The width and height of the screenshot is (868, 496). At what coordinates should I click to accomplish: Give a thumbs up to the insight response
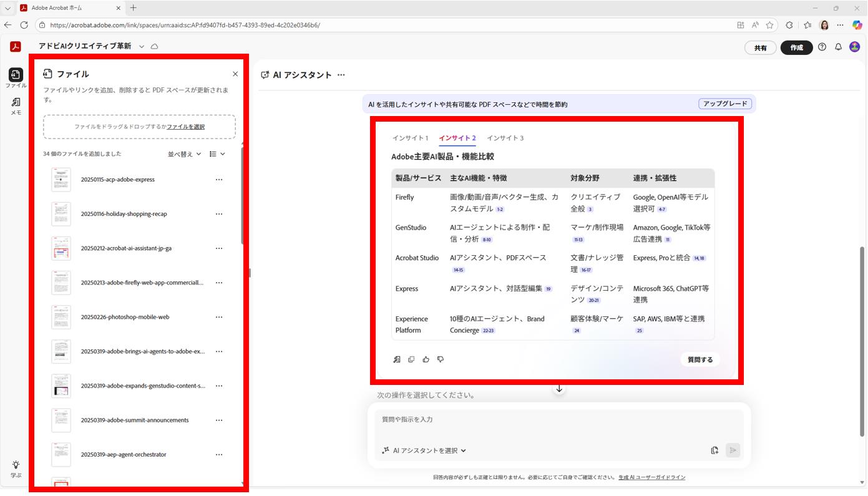click(426, 359)
